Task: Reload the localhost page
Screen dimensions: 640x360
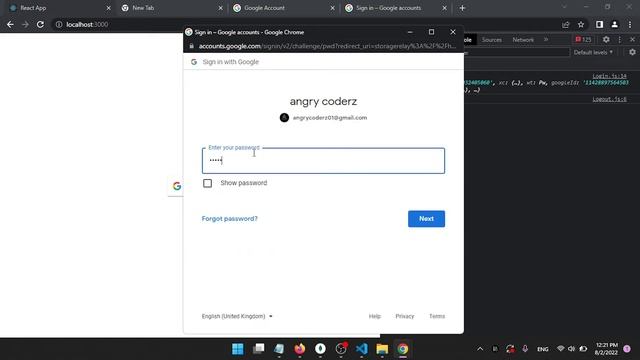Action: click(x=40, y=24)
